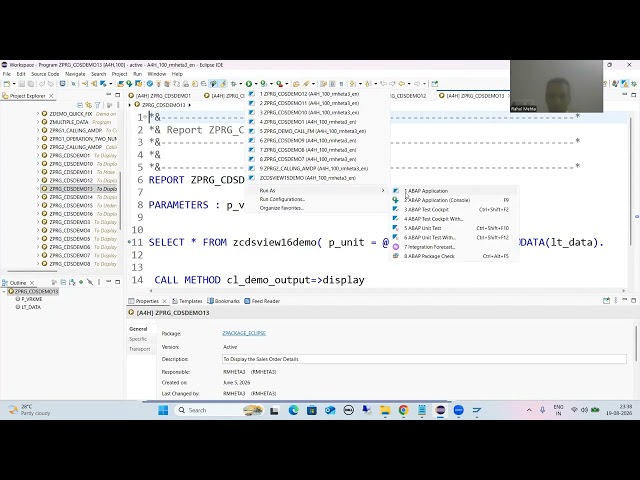Expand ZPRG_CDSDEMO08 tree node
The width and height of the screenshot is (640, 480).
pyautogui.click(x=38, y=264)
